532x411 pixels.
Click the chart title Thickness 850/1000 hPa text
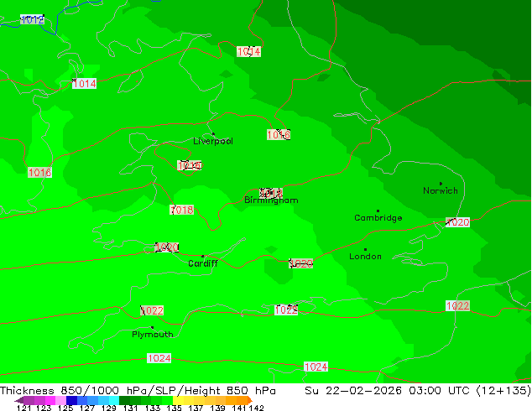click(x=75, y=390)
